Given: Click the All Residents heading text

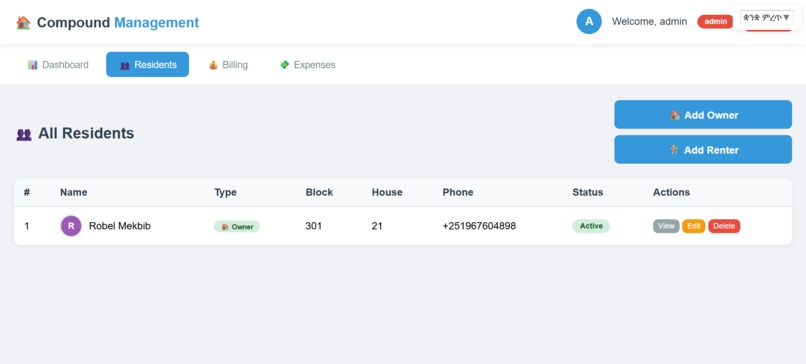Looking at the screenshot, I should pos(86,134).
